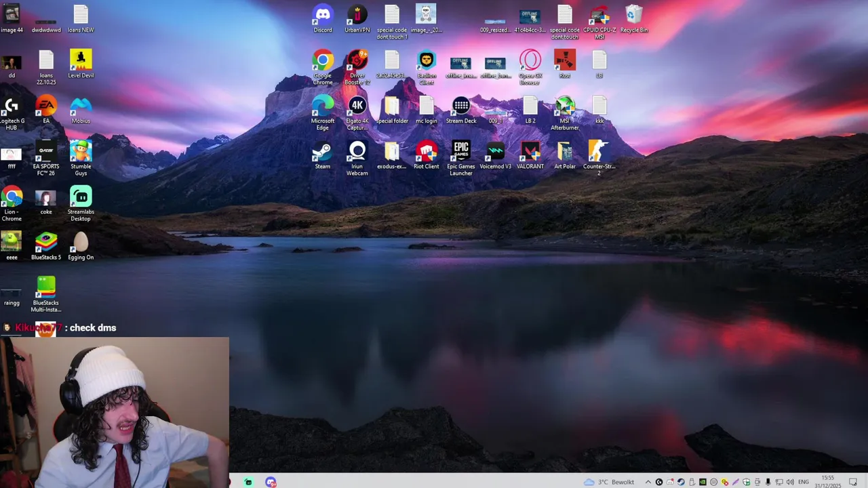This screenshot has width=868, height=488.
Task: Switch the ENG input language indicator
Action: [x=804, y=482]
